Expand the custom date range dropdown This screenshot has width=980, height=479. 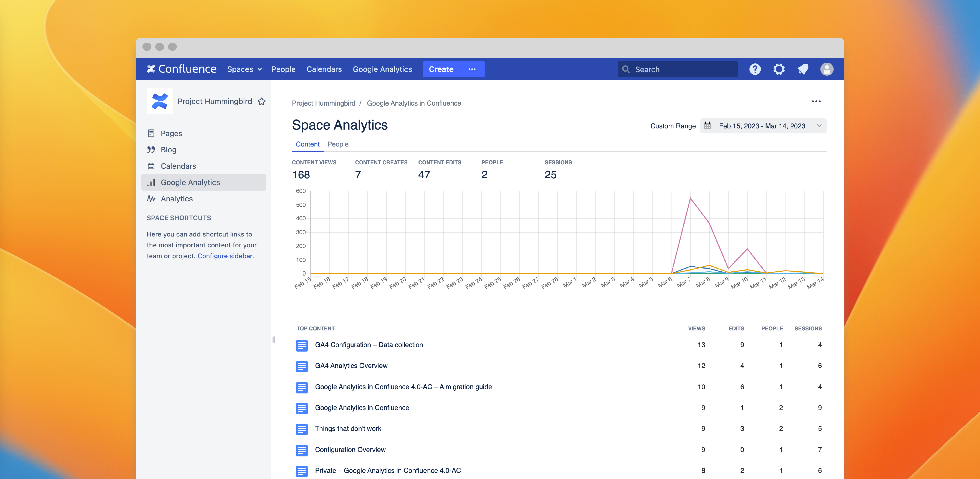point(819,126)
